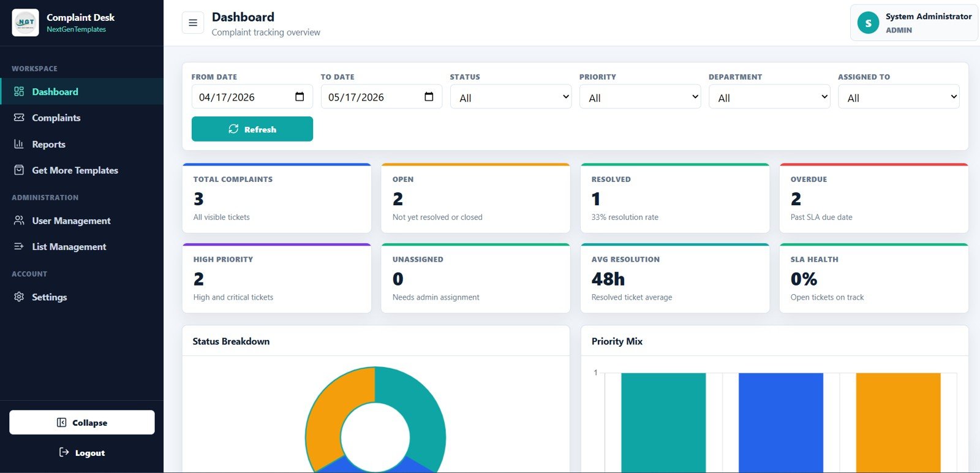
Task: Click the Settings gear icon
Action: click(x=19, y=297)
